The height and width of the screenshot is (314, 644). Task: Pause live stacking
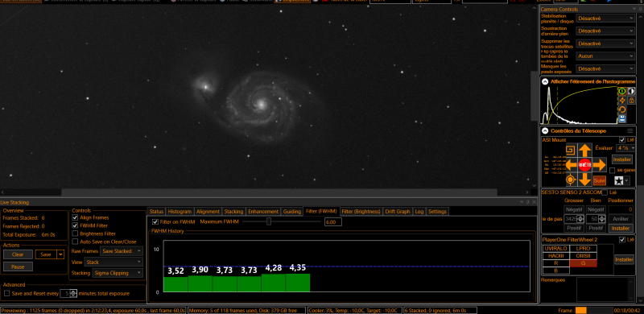click(x=18, y=266)
